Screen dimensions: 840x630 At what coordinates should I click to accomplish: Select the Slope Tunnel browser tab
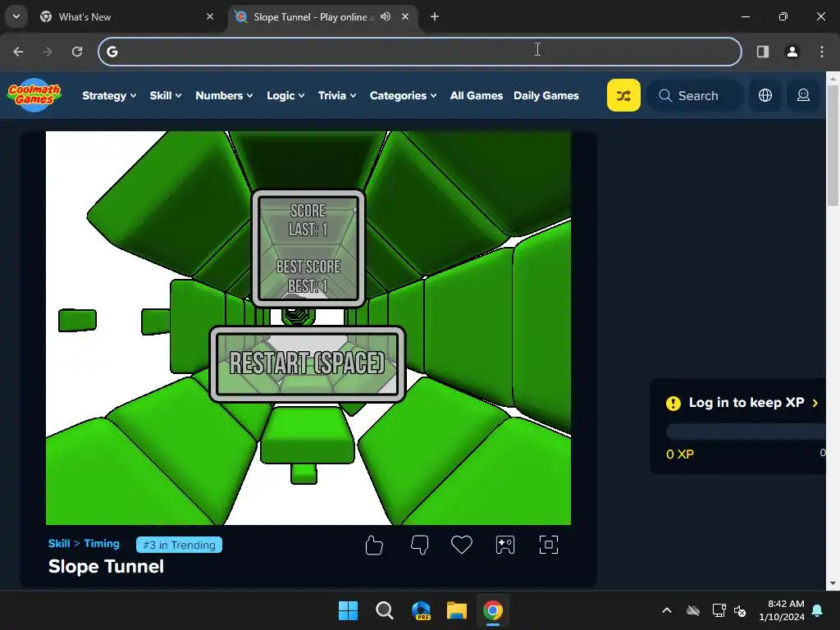click(x=322, y=16)
